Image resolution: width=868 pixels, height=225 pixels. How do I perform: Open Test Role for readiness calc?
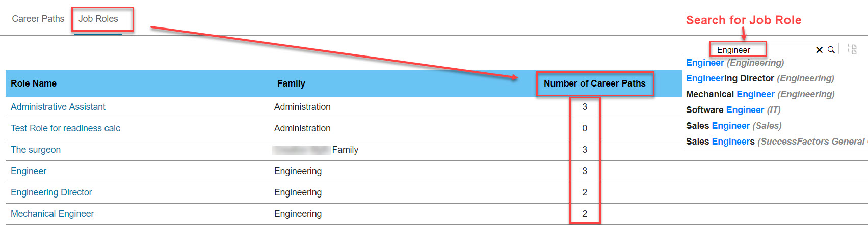pos(66,128)
